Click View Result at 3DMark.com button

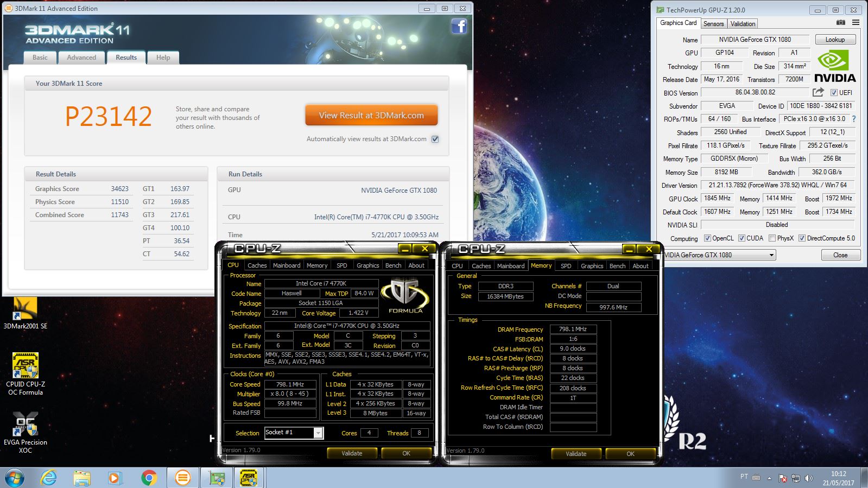click(371, 116)
